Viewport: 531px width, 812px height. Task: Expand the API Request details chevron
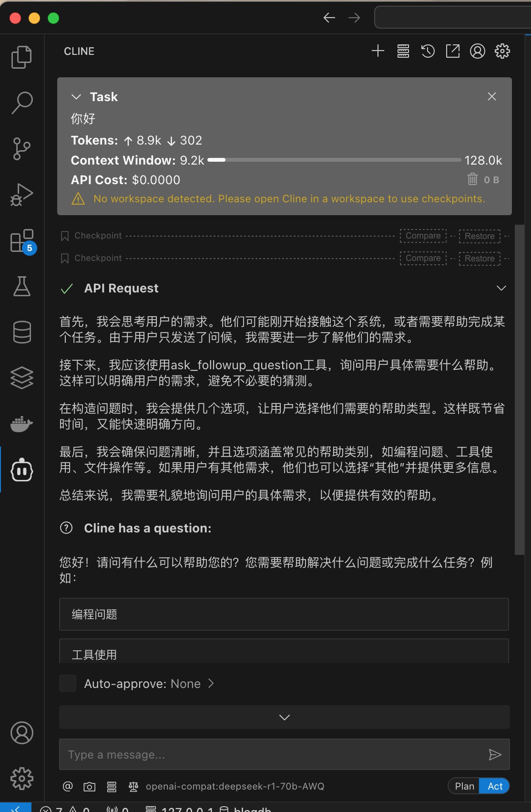click(x=501, y=288)
